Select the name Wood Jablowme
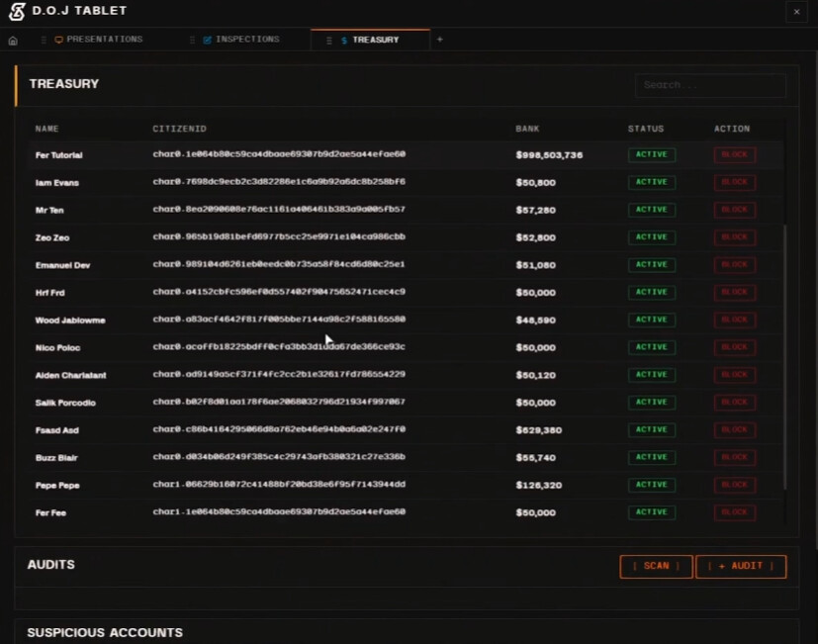Viewport: 818px width, 644px height. 70,321
